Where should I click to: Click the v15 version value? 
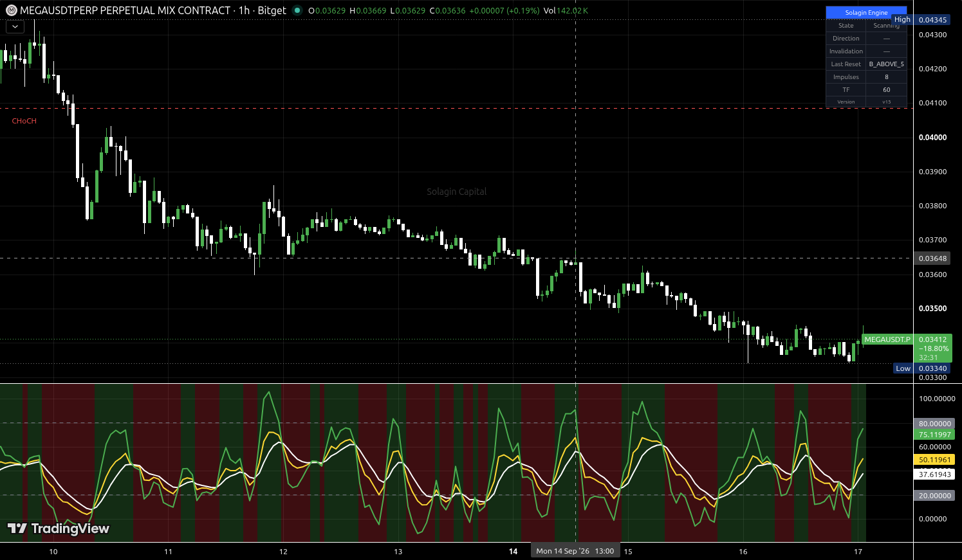point(886,102)
